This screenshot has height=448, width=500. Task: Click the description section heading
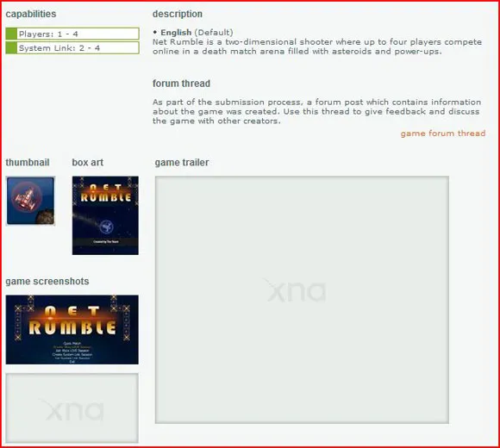pos(178,14)
